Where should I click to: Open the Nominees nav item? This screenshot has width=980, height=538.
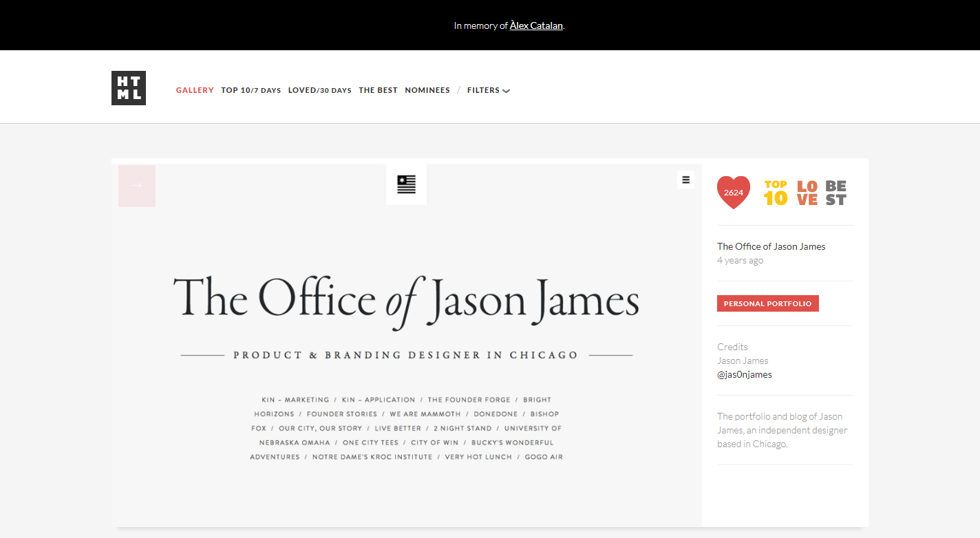coord(427,90)
